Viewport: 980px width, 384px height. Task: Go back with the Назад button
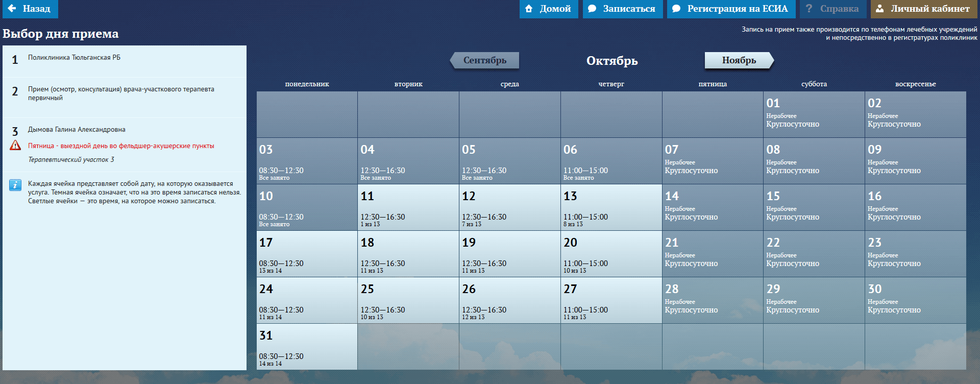click(29, 9)
